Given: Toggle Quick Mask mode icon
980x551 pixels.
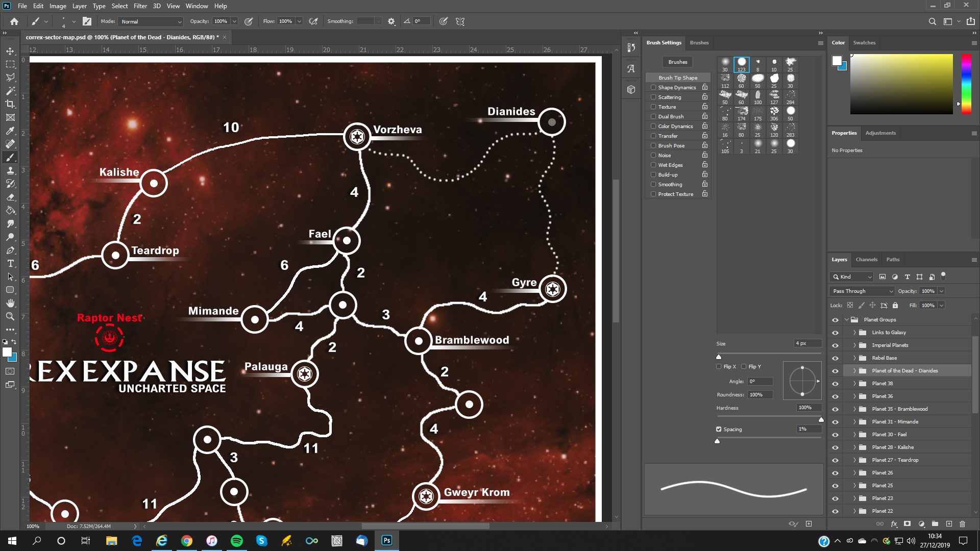Looking at the screenshot, I should point(10,371).
